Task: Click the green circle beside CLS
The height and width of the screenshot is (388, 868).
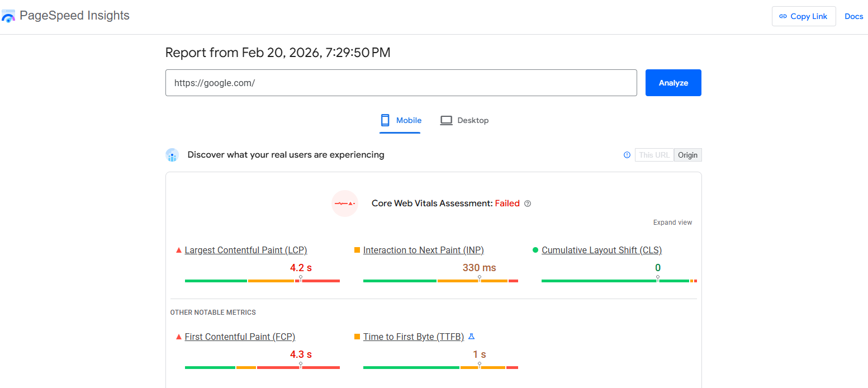Action: pyautogui.click(x=535, y=250)
